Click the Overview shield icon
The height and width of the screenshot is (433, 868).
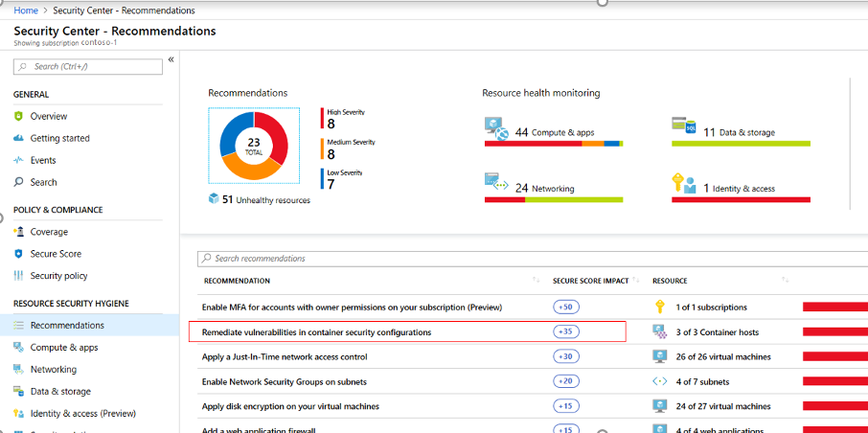18,116
